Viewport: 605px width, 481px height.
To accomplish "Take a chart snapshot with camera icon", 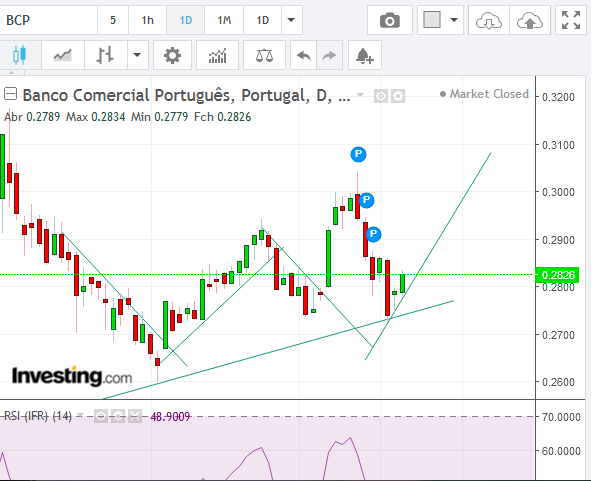I will pos(390,20).
